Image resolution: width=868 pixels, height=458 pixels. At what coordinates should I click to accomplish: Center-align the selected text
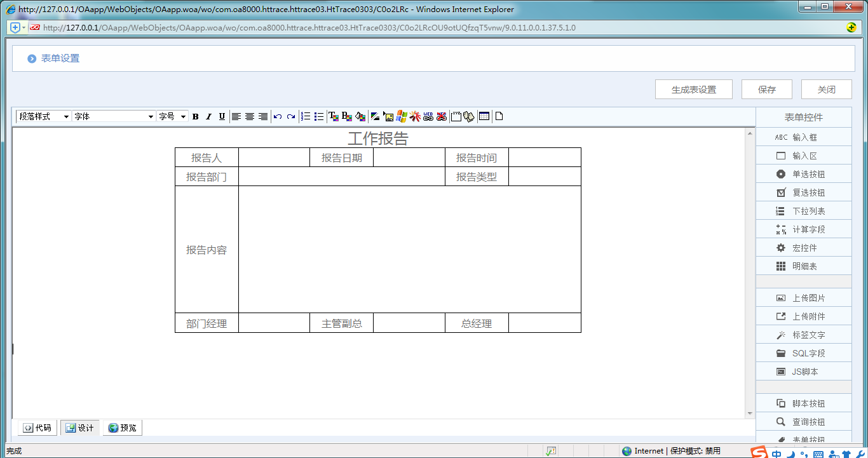click(250, 117)
